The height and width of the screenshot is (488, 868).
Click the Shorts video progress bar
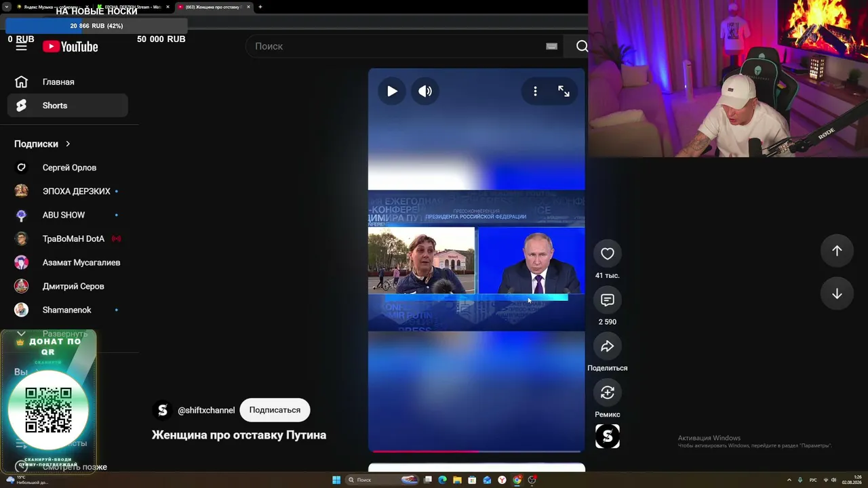click(477, 451)
